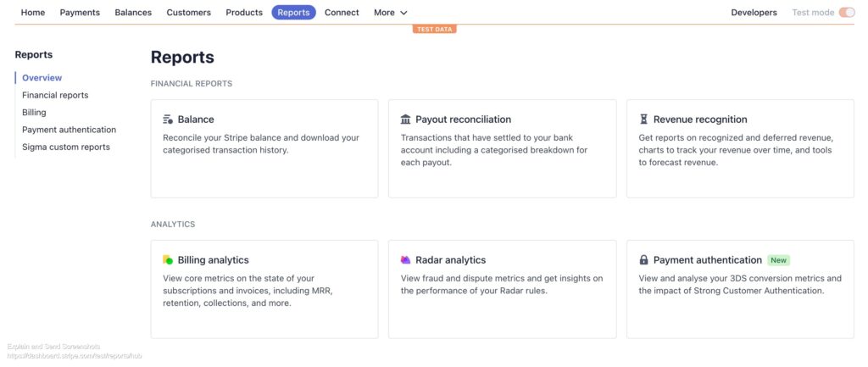Open the Revenue recognition card title
868x367 pixels.
(700, 120)
